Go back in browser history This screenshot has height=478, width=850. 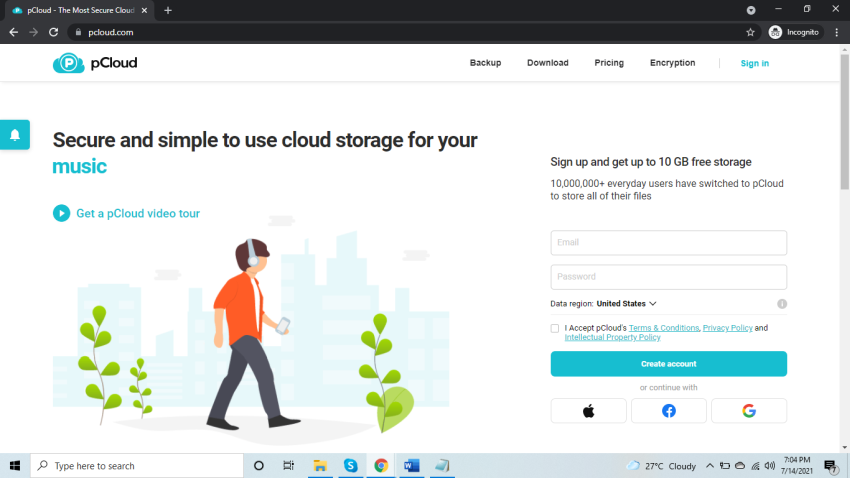tap(14, 32)
